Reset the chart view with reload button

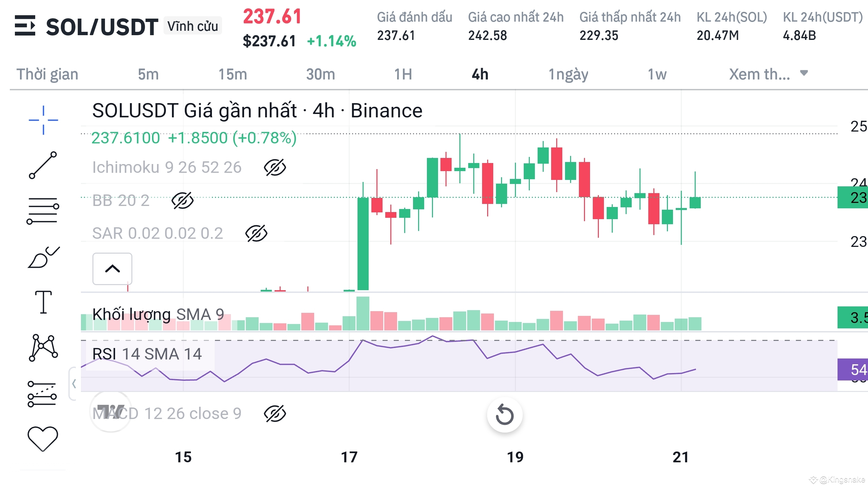(x=504, y=415)
